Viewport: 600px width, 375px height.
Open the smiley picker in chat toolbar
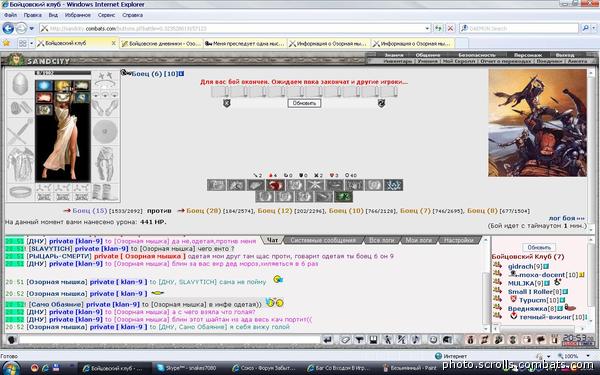coord(433,339)
